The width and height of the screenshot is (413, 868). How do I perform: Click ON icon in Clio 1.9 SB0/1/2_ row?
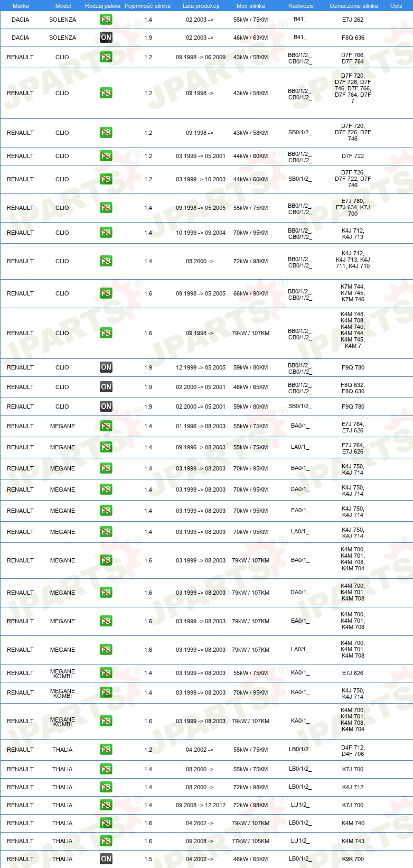coord(106,407)
